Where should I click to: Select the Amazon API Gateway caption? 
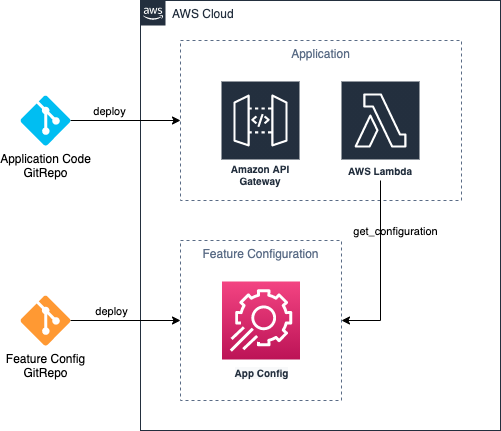(260, 175)
